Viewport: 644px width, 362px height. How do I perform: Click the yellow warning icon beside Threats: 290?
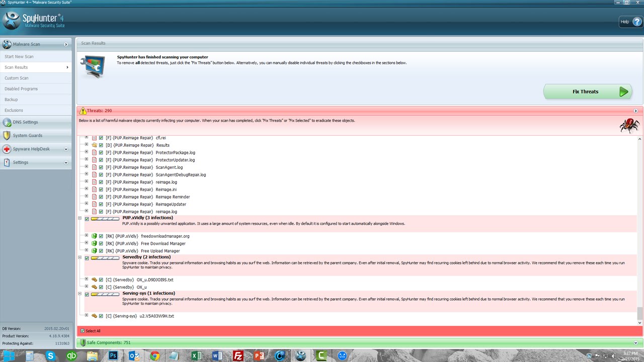tap(83, 111)
